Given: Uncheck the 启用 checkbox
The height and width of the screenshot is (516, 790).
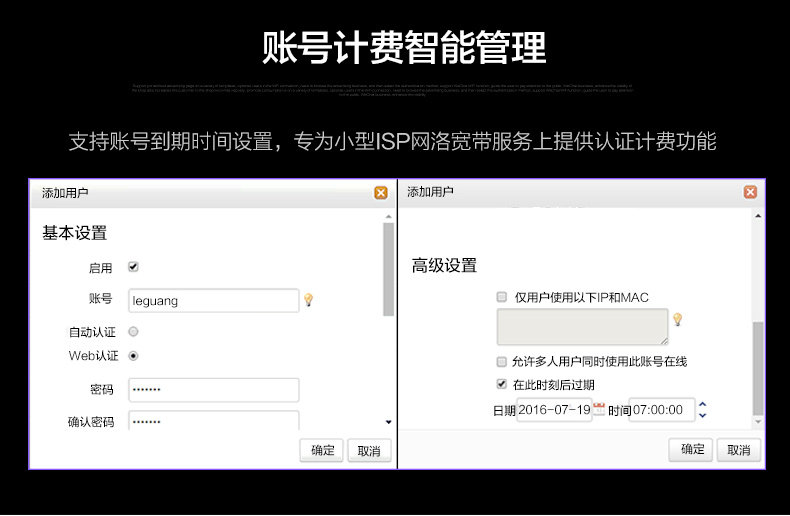Looking at the screenshot, I should point(133,267).
